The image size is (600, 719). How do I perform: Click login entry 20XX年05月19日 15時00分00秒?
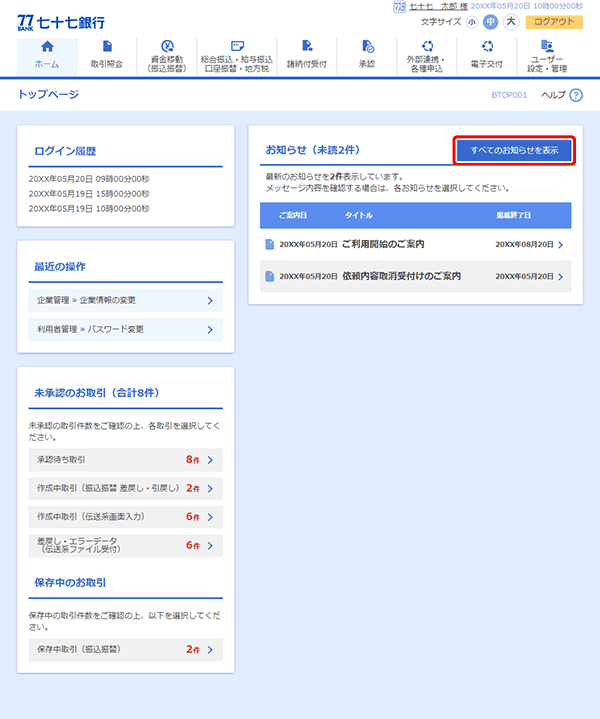click(x=89, y=194)
